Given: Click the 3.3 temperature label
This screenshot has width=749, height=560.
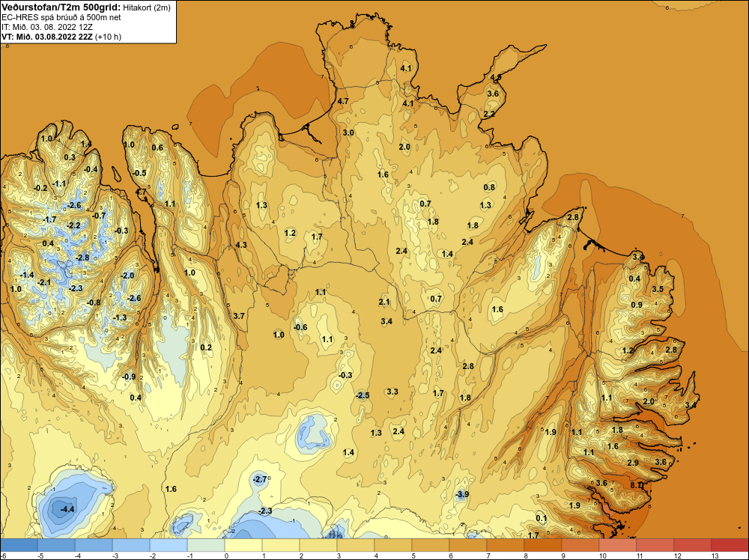Looking at the screenshot, I should [392, 392].
